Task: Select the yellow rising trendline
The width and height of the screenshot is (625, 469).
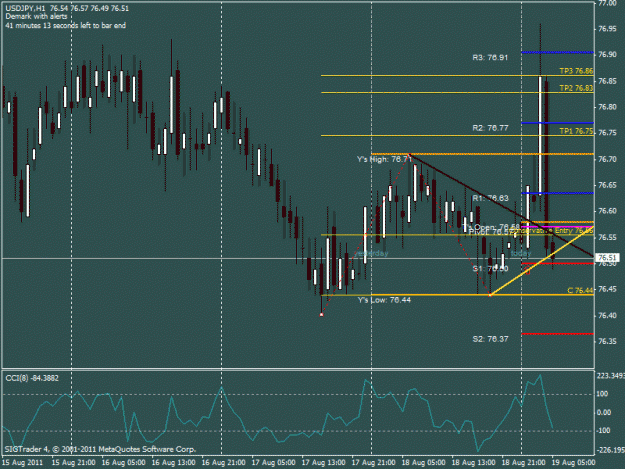Action: click(x=542, y=261)
